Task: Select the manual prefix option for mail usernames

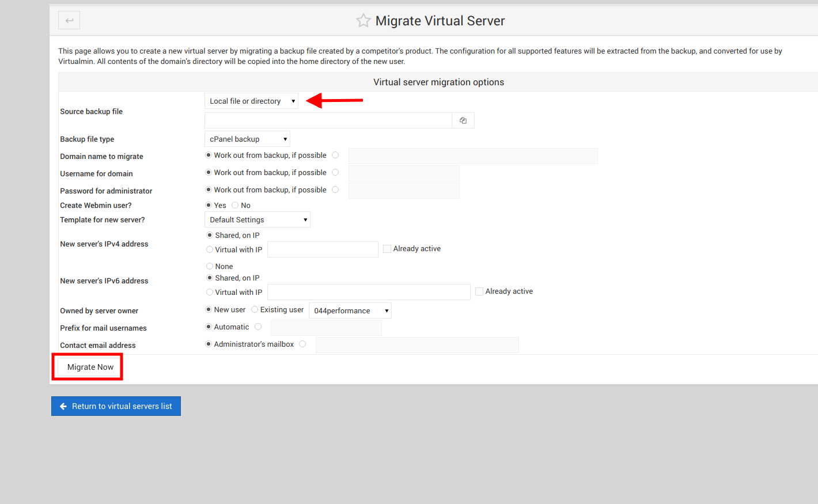Action: [258, 327]
